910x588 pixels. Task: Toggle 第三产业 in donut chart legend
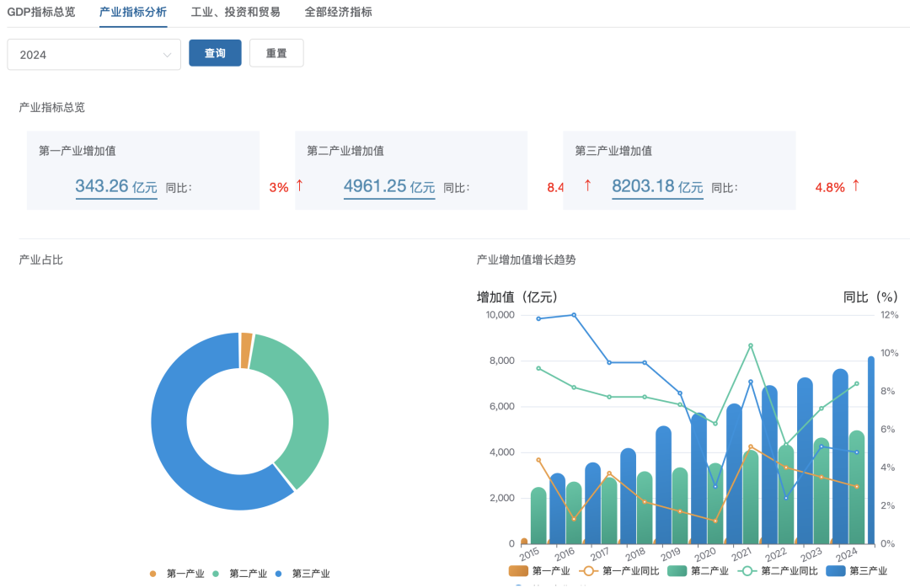302,574
